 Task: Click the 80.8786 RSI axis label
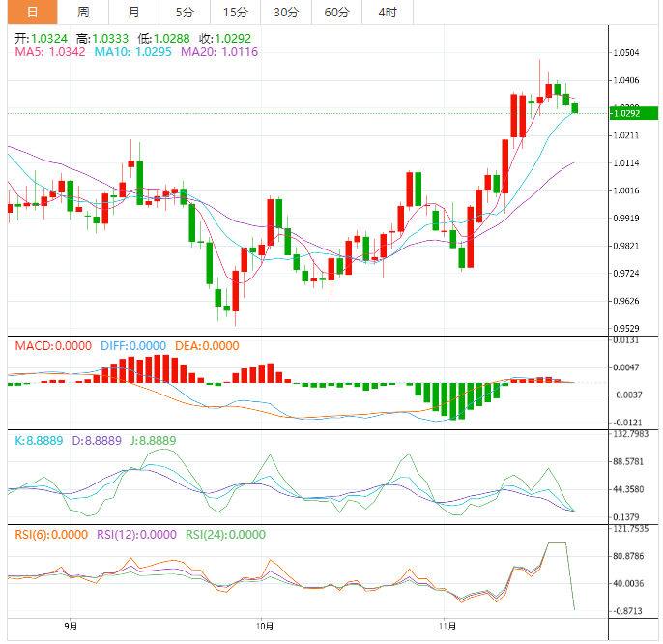click(x=628, y=556)
